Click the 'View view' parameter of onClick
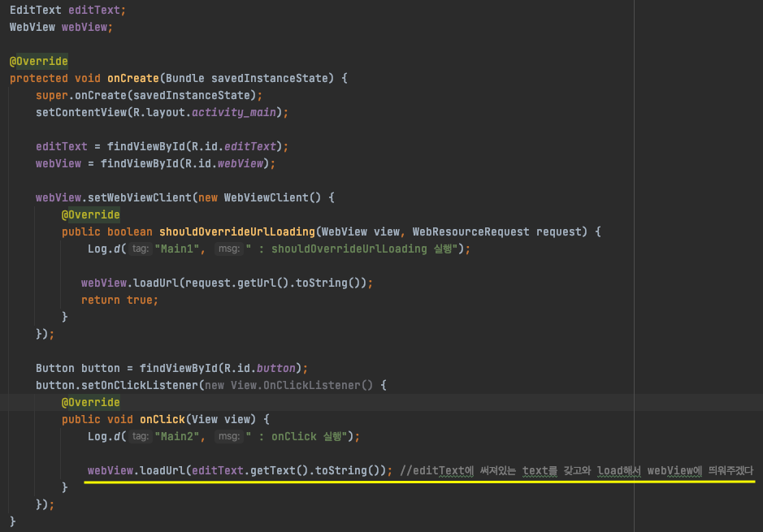Image resolution: width=763 pixels, height=532 pixels. (x=220, y=419)
